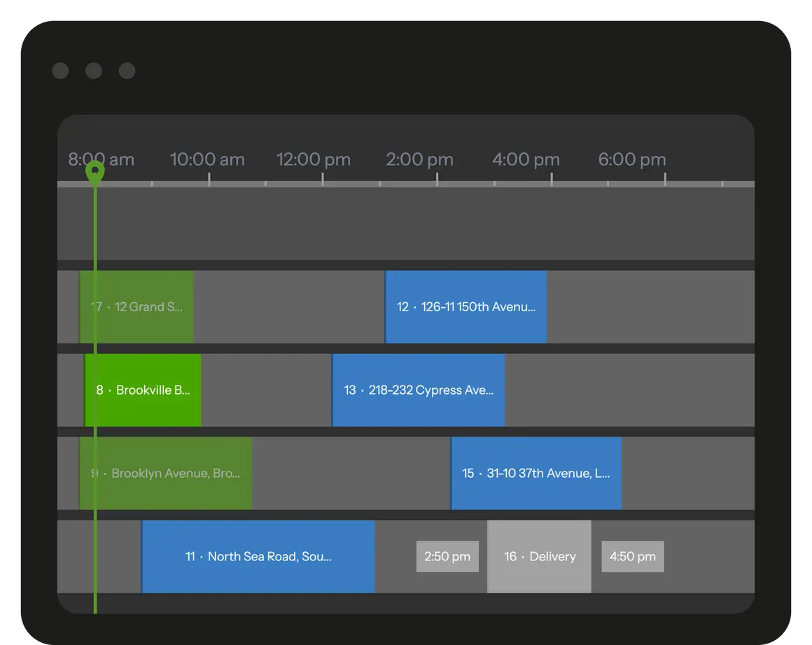Viewport: 812px width, 645px height.
Task: Open stop 13 at 218-232 Cypress Ave
Action: (x=419, y=390)
